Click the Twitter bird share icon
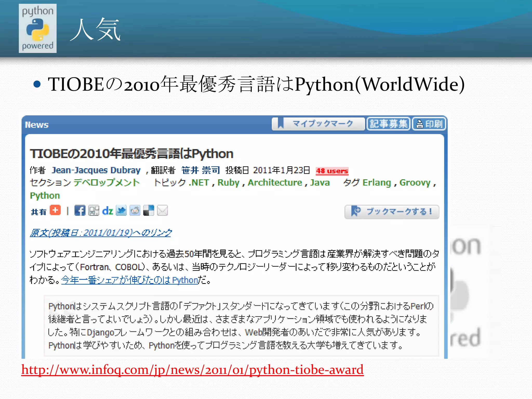The height and width of the screenshot is (399, 532). 121,211
